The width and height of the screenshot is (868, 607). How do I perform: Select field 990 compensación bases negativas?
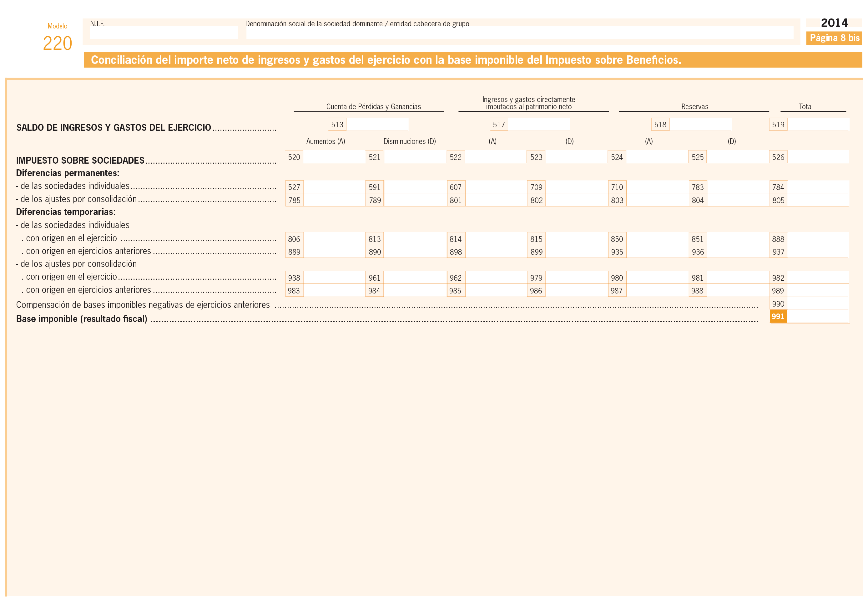pyautogui.click(x=819, y=304)
